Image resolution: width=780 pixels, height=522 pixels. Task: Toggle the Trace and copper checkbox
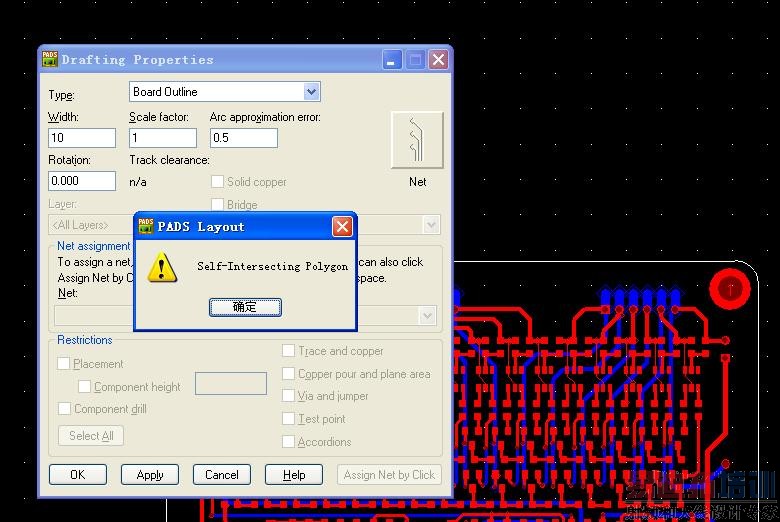288,351
